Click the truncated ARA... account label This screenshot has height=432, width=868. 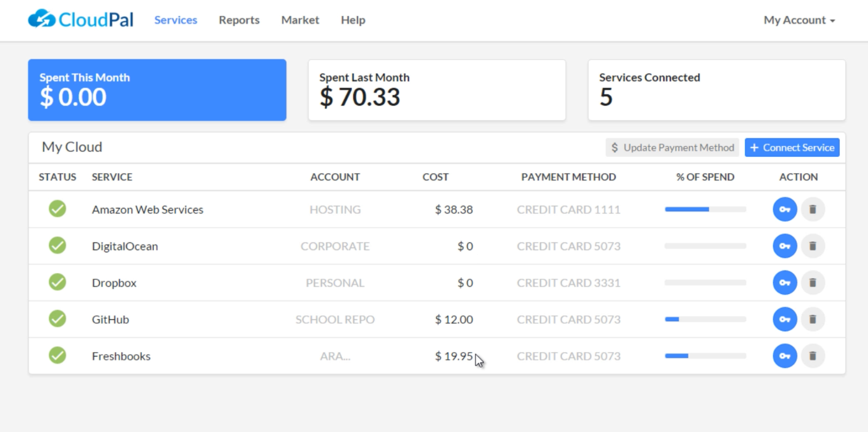tap(335, 357)
